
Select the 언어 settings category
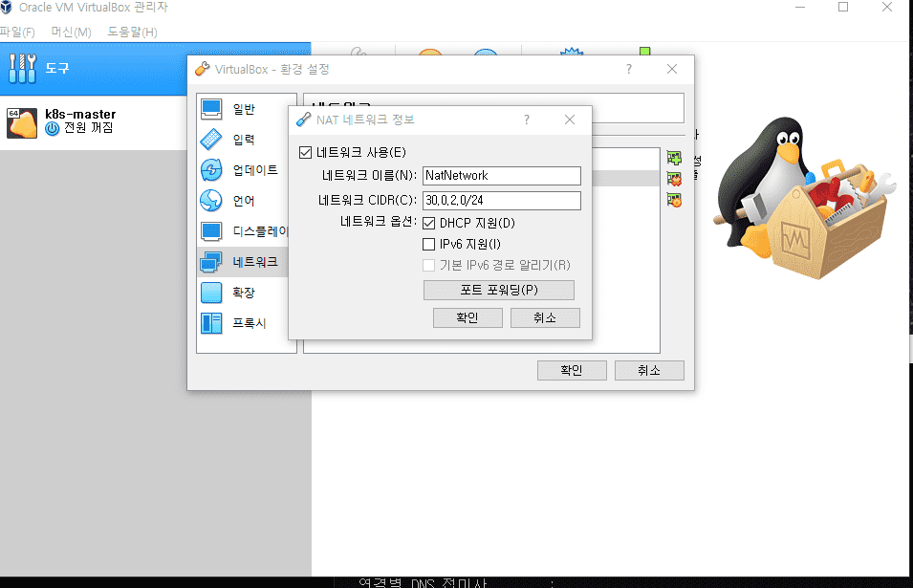[245, 201]
